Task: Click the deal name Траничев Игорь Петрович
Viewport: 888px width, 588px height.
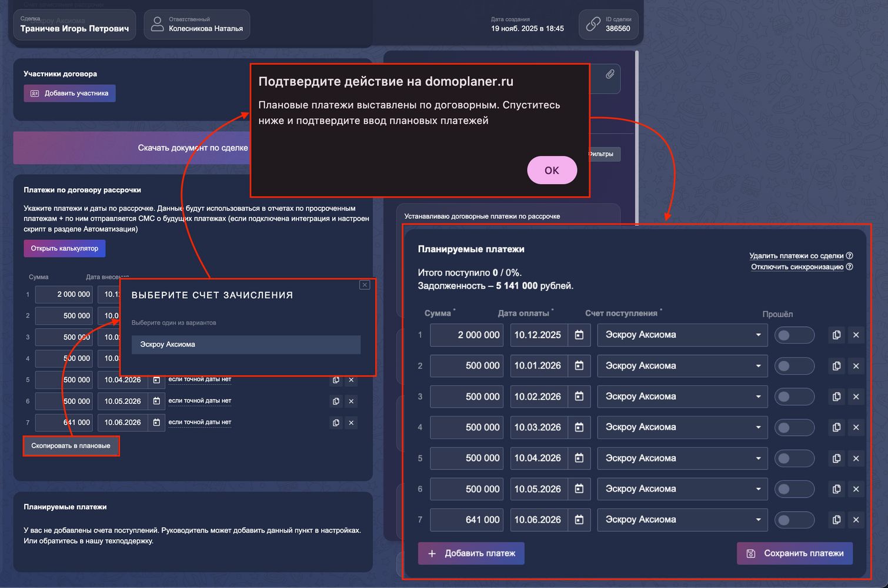Action: (75, 29)
